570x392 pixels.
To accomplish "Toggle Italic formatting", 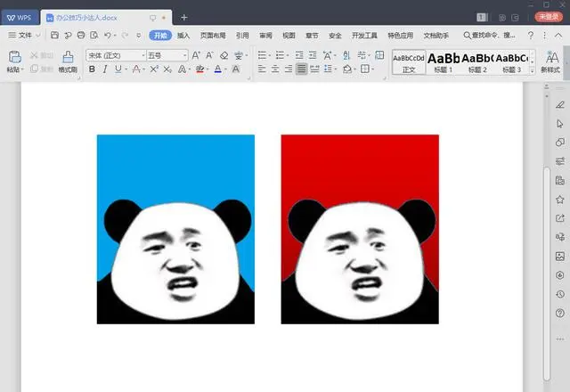I will click(x=105, y=69).
